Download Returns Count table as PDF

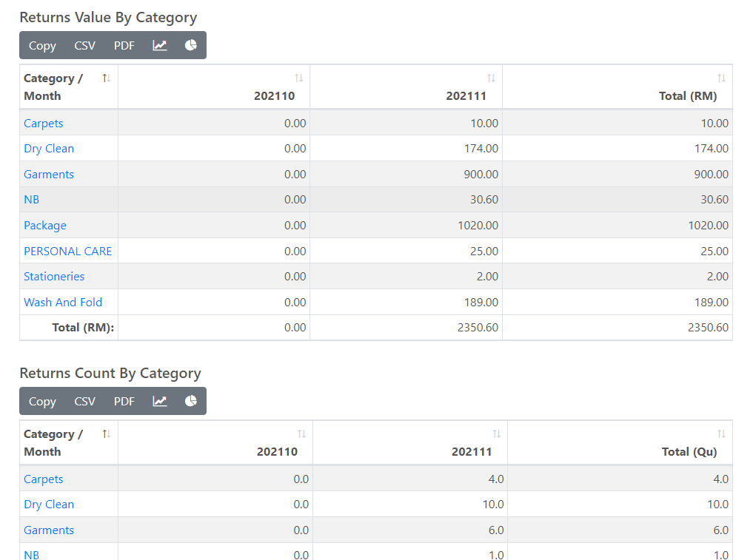[x=124, y=401]
